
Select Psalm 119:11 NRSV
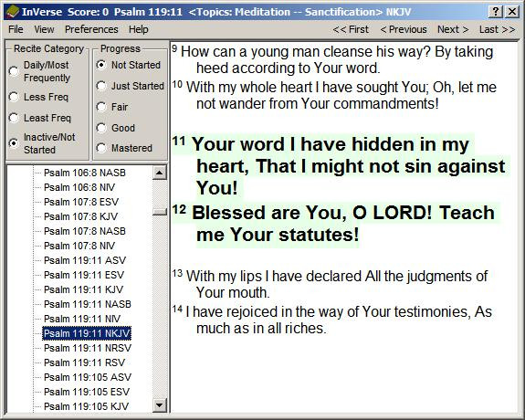(x=88, y=348)
